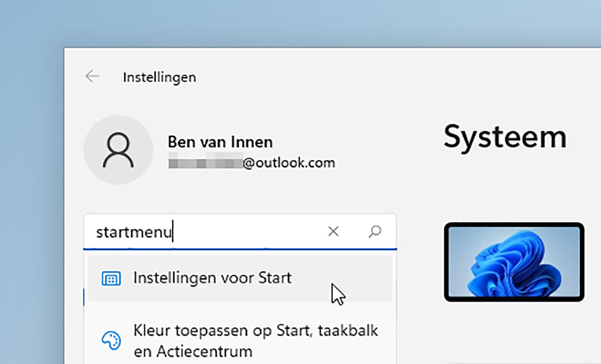Click the 'Instellingen' window title text
Image resolution: width=601 pixels, height=364 pixels.
tap(159, 78)
